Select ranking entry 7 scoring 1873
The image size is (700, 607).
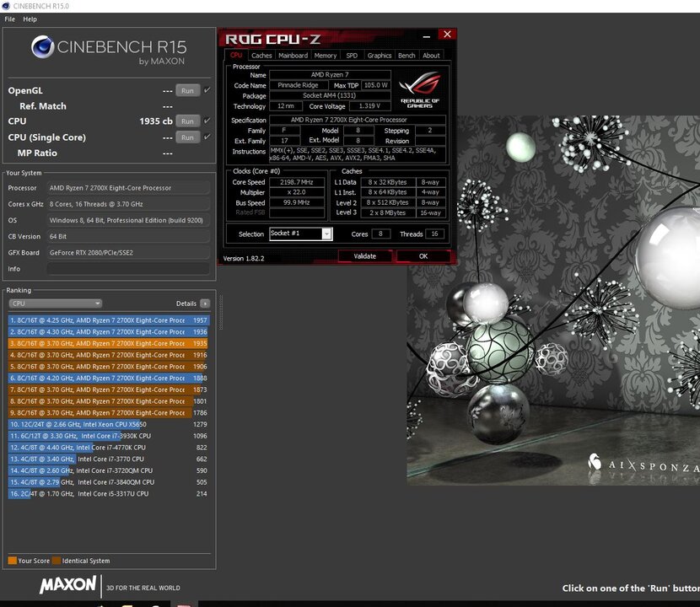pyautogui.click(x=109, y=389)
